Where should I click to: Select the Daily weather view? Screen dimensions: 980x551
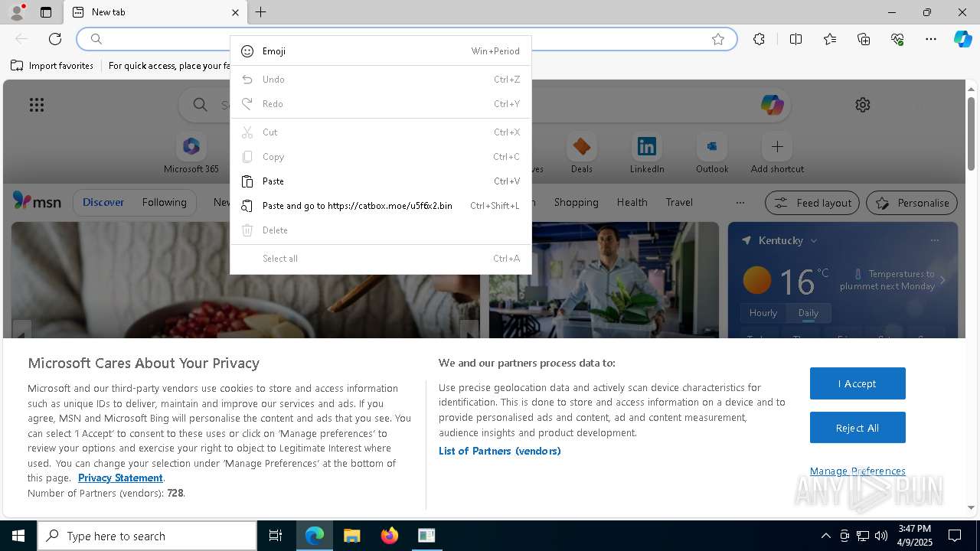pyautogui.click(x=808, y=313)
